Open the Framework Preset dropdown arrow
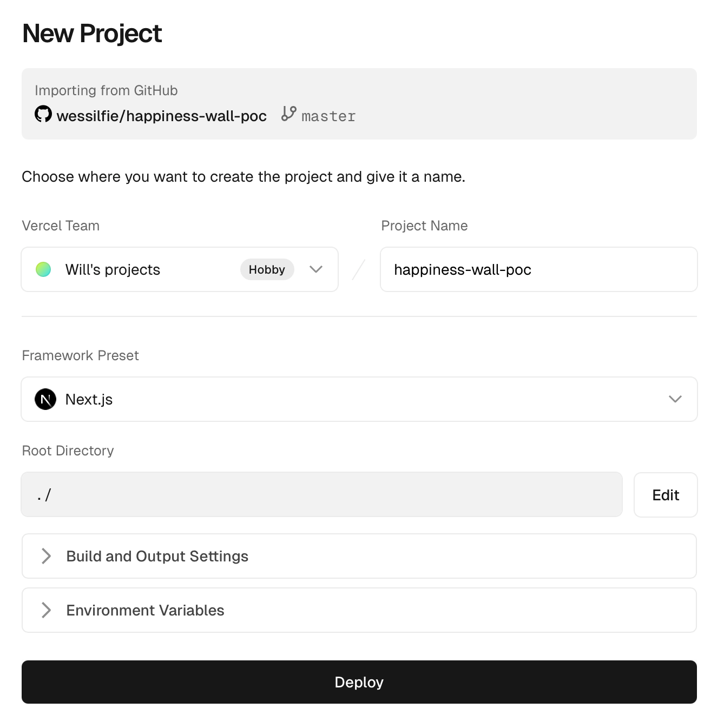Screen dimensions: 724x728 pyautogui.click(x=675, y=399)
